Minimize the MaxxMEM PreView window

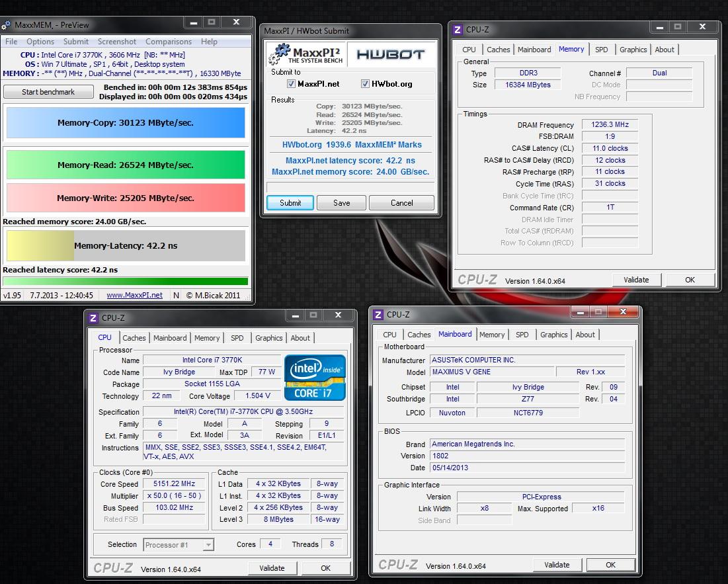194,22
